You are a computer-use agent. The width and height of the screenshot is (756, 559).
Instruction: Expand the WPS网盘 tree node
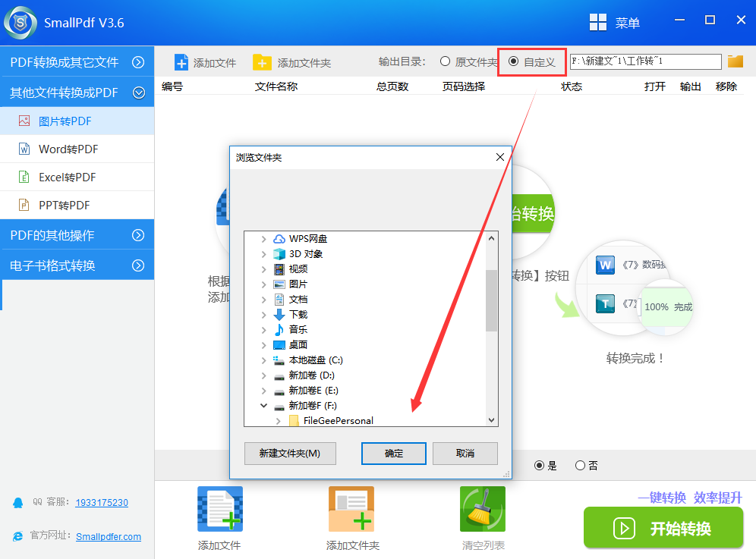[x=263, y=238]
